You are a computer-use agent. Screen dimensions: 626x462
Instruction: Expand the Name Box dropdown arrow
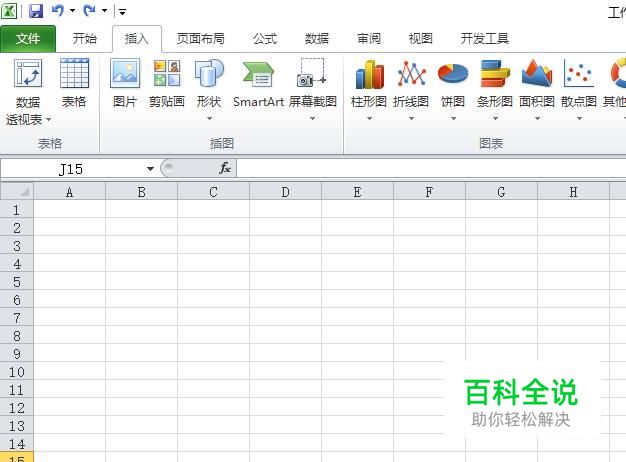[150, 169]
